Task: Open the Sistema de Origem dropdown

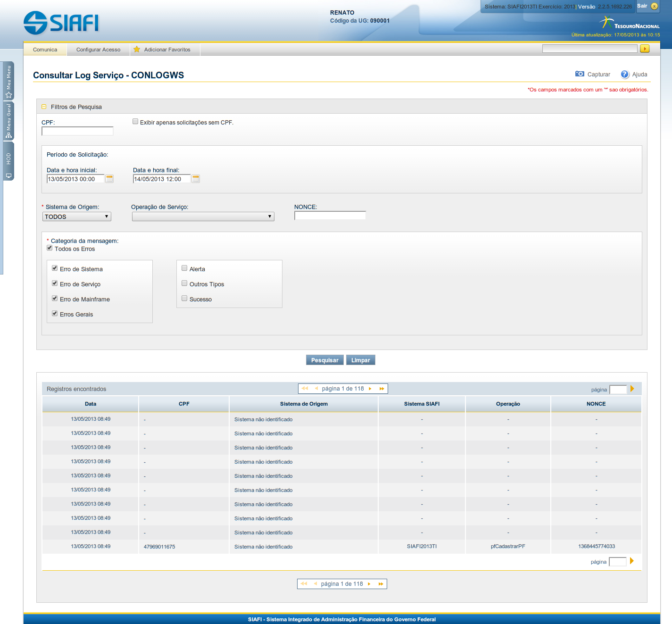Action: pos(77,216)
